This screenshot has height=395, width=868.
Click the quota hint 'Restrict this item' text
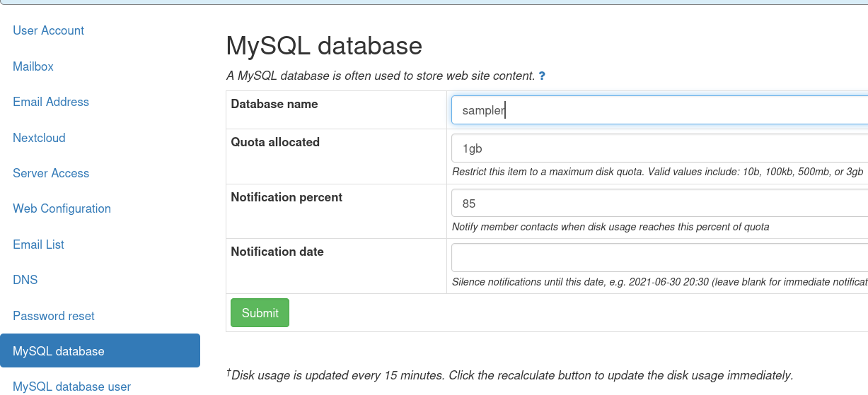[x=658, y=172]
